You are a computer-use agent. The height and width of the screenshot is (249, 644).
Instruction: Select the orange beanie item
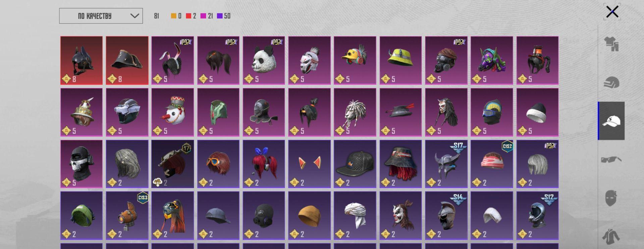(309, 215)
